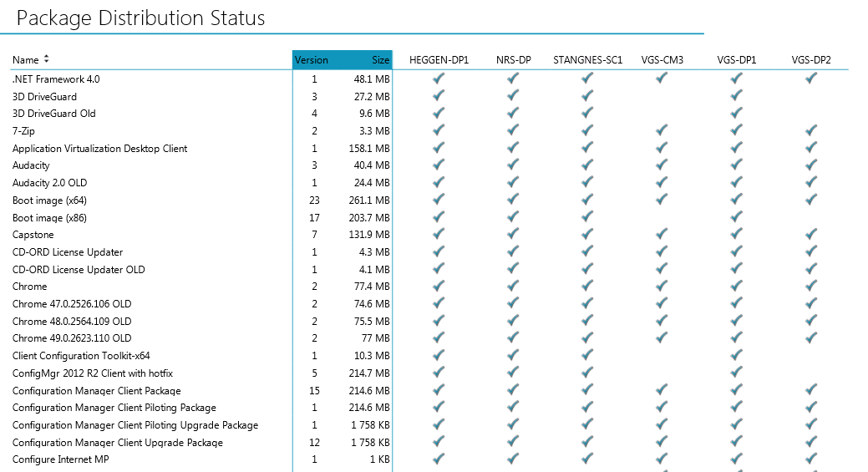
Task: Click VGS-DP2 checkmark for 7-Zip row
Action: pos(811,130)
